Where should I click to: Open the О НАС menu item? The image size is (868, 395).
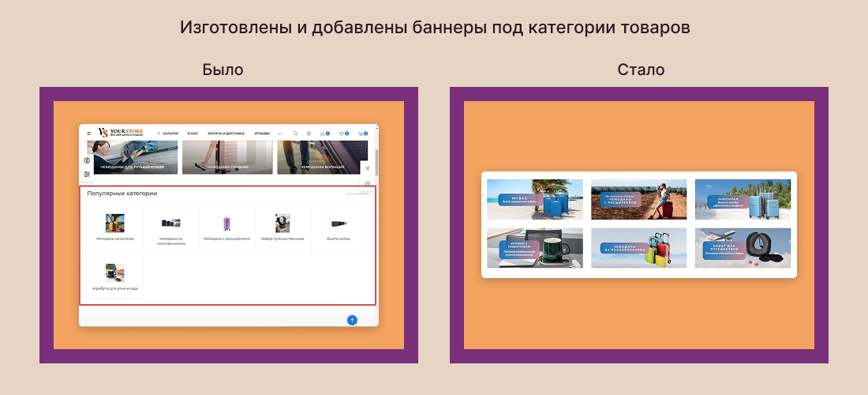coord(193,134)
